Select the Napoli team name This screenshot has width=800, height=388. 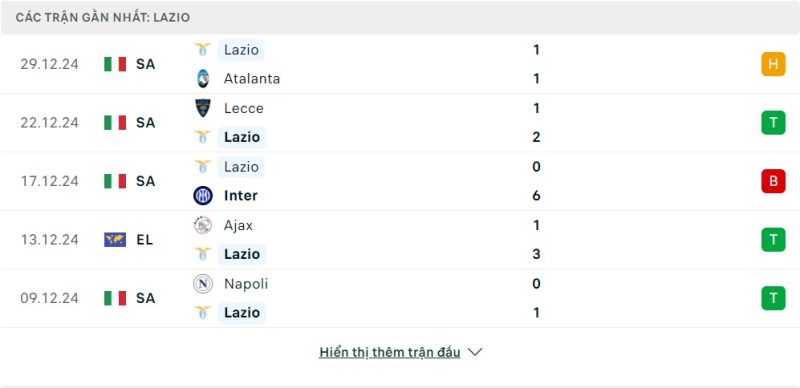[x=246, y=283]
